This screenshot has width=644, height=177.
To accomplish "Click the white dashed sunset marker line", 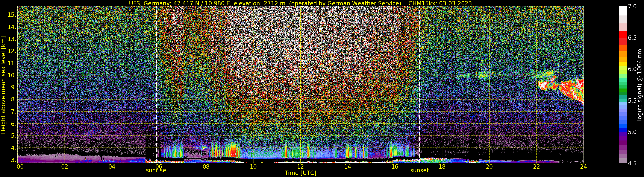I will click(420, 85).
